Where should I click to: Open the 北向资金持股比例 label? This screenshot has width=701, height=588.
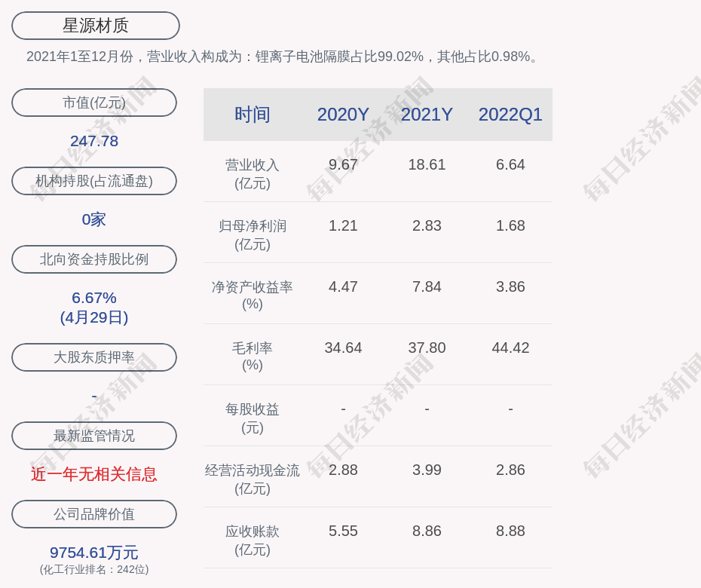94,259
